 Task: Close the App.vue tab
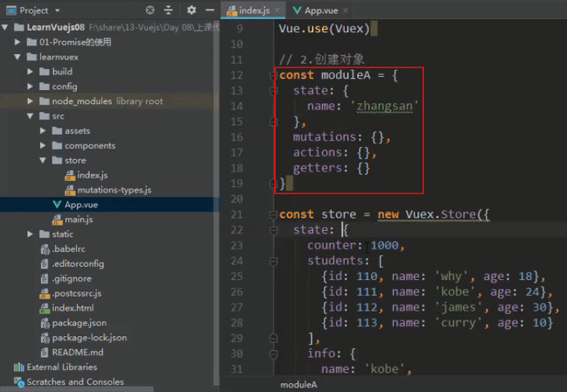coord(345,10)
